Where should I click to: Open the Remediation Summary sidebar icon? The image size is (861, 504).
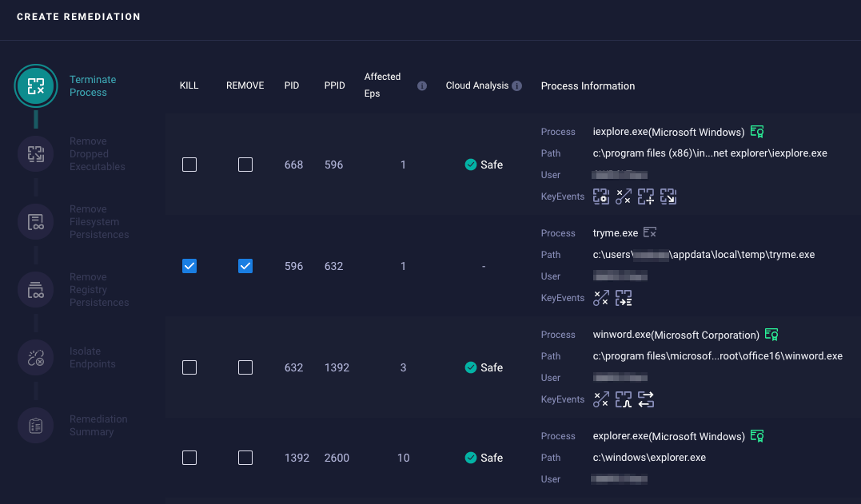[36, 425]
